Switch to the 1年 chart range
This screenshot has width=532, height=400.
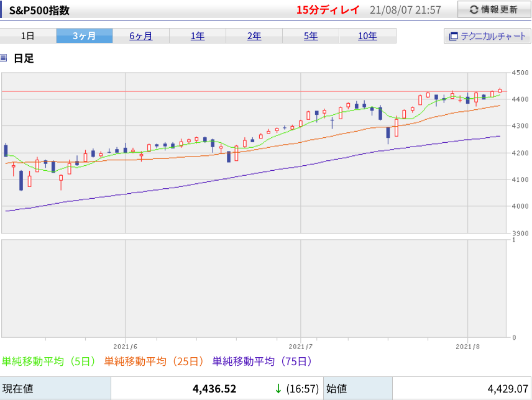(198, 36)
